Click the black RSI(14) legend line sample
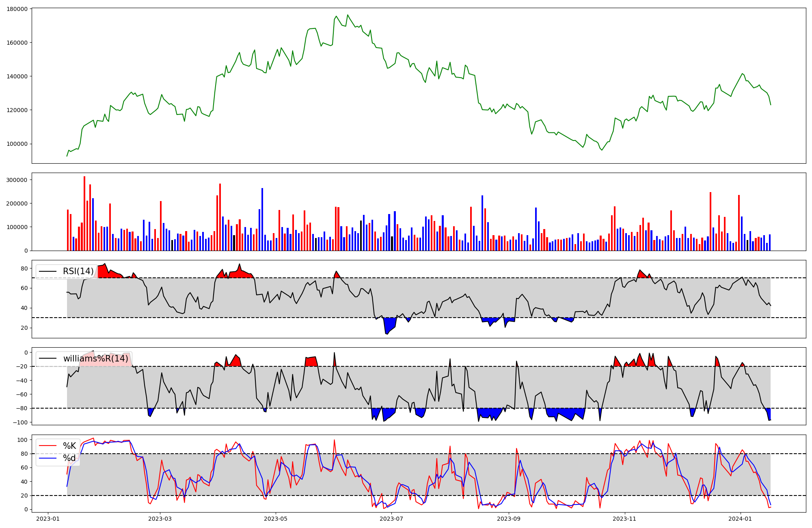 coord(47,271)
